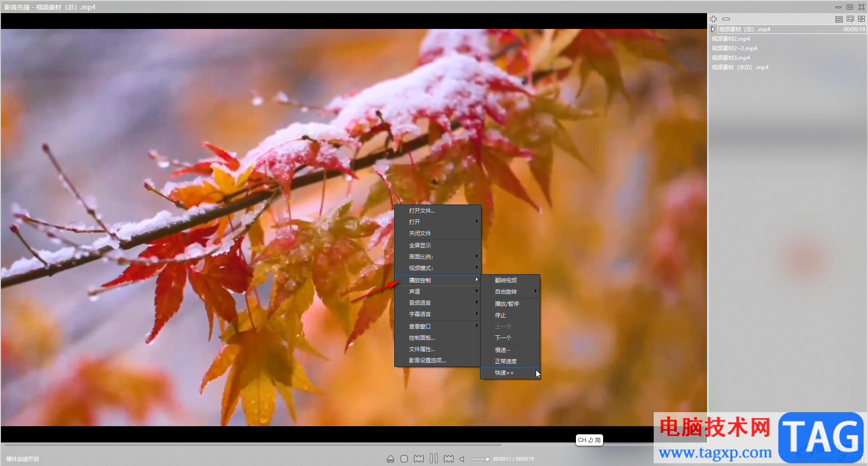Choose 打开文件... from the context menu

pyautogui.click(x=438, y=211)
